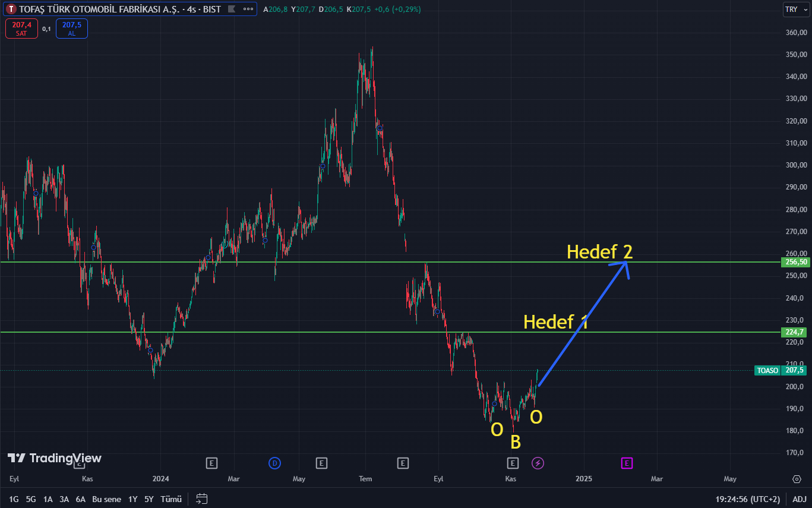The image size is (812, 508).
Task: Click the blue dividend 'D' marker
Action: coord(274,463)
